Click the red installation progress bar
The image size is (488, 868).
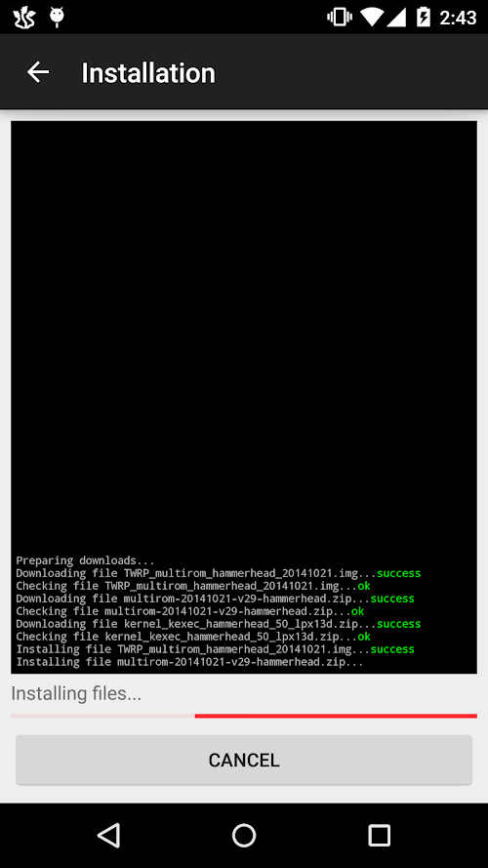point(244,716)
